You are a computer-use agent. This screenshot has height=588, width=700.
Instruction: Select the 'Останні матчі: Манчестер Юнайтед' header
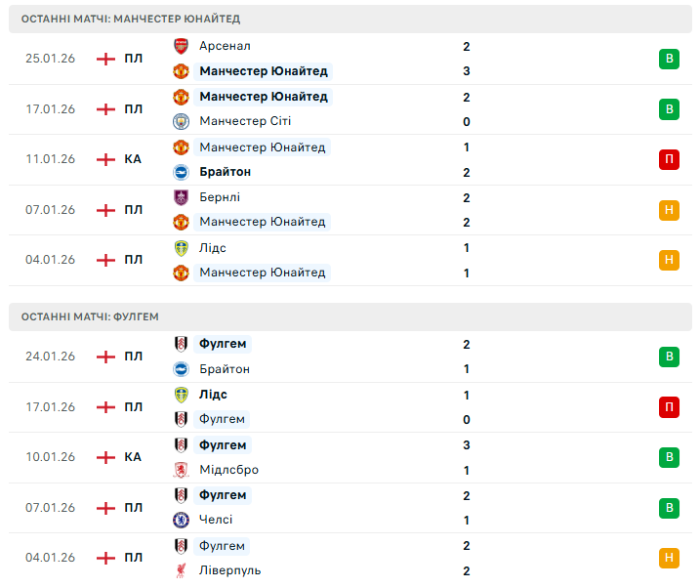point(130,19)
